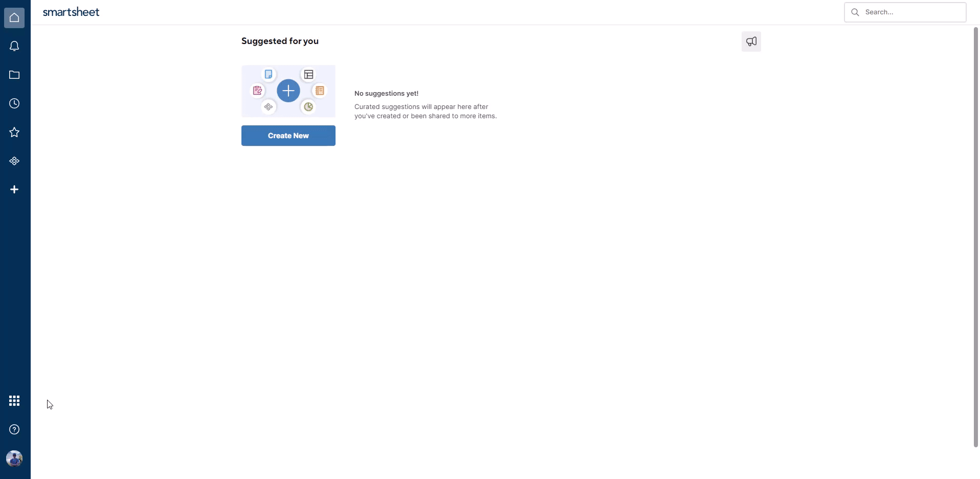980x479 pixels.
Task: Open Help question mark icon
Action: [14, 429]
